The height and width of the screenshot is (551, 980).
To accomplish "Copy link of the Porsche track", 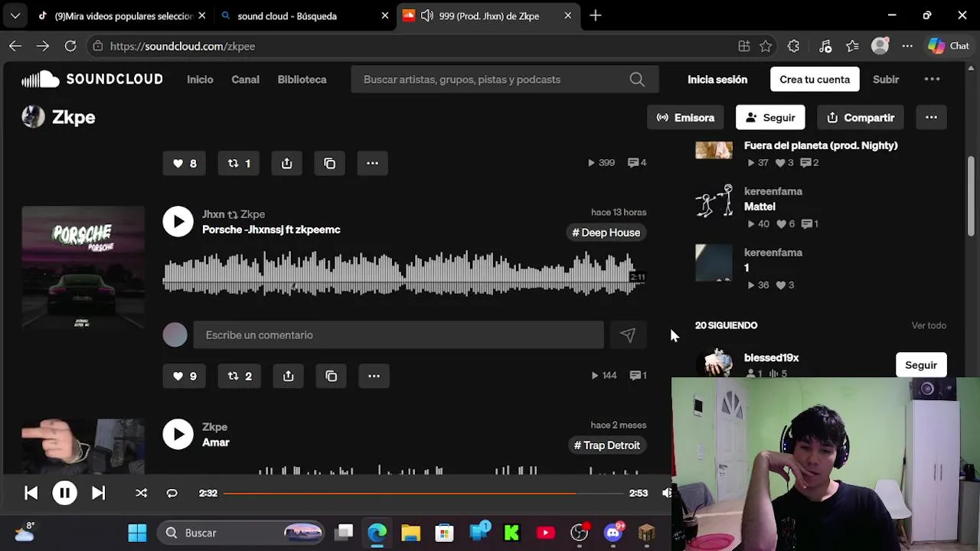I will tap(331, 376).
